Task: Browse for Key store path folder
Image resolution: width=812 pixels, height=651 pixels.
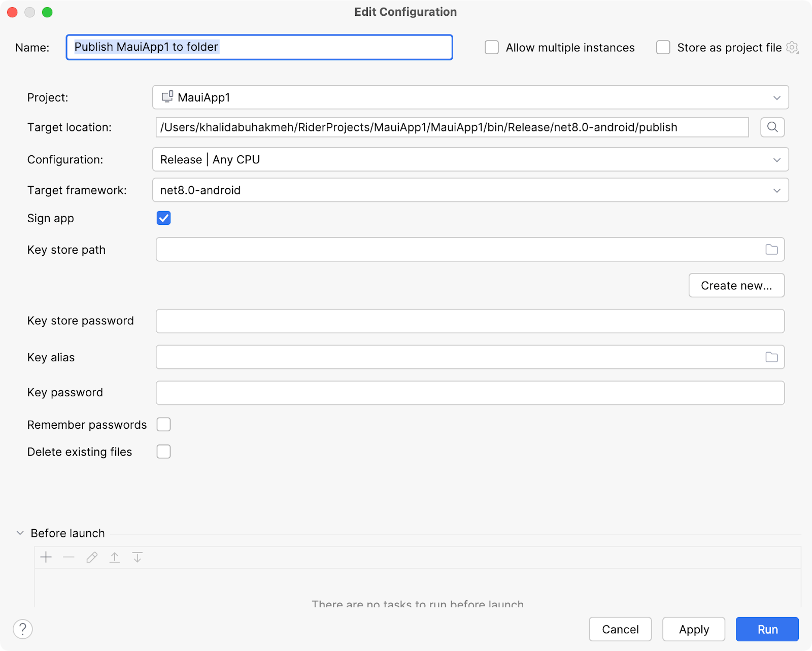Action: [x=771, y=250]
